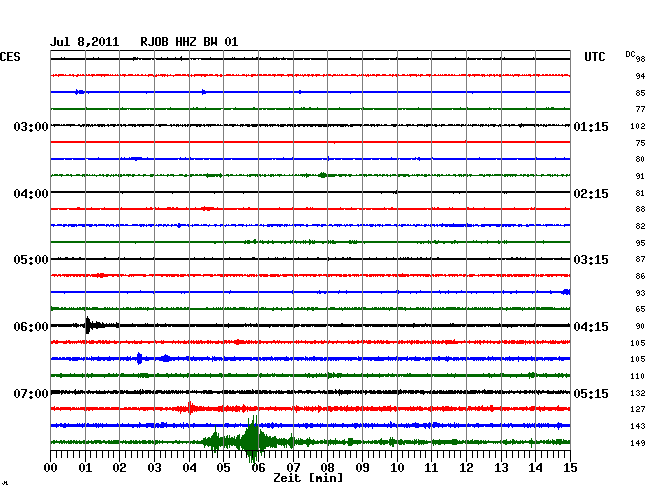Screen dimensions: 650x494
Task: Select the 06:00 local time label
Action: [31, 327]
